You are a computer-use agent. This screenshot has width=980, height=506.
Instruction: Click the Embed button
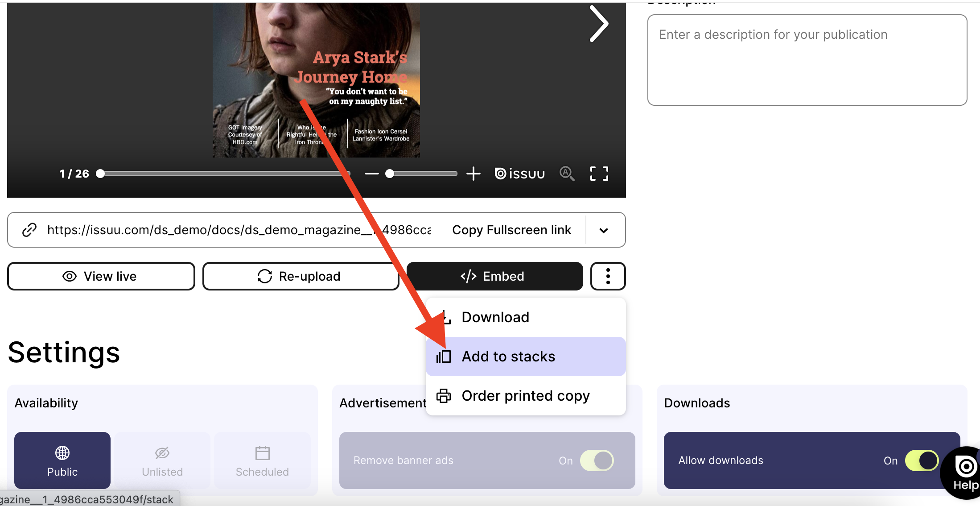(494, 276)
